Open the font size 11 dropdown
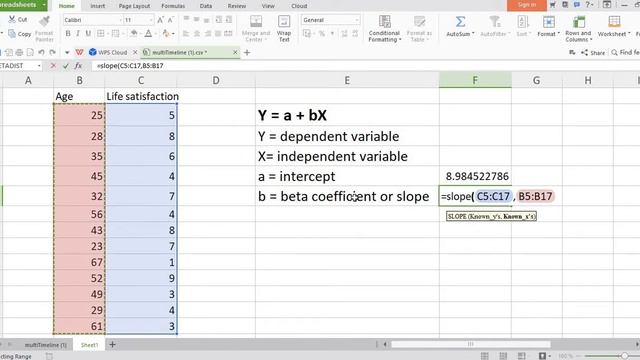This screenshot has height=360, width=640. (151, 20)
